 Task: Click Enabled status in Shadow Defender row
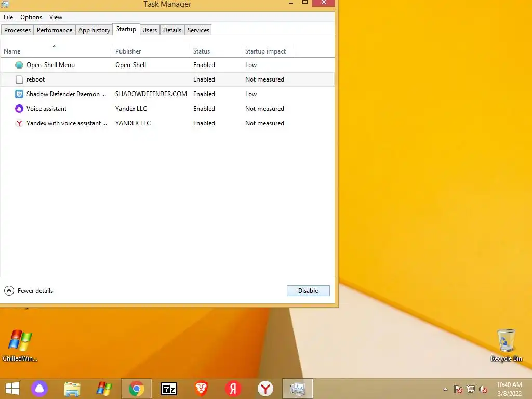tap(204, 94)
